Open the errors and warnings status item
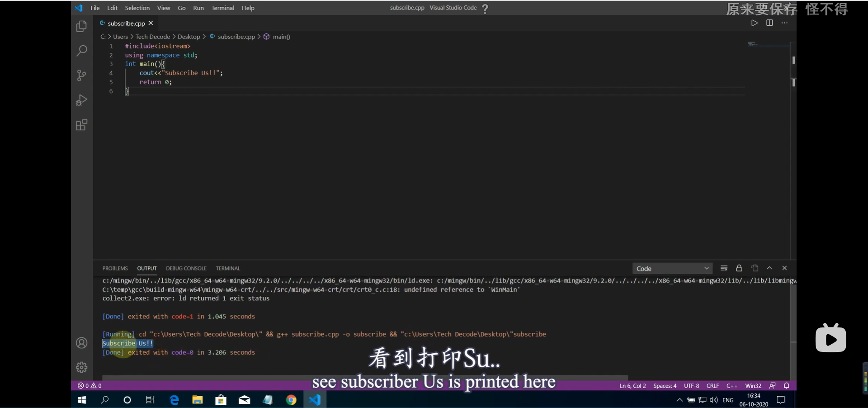 90,385
